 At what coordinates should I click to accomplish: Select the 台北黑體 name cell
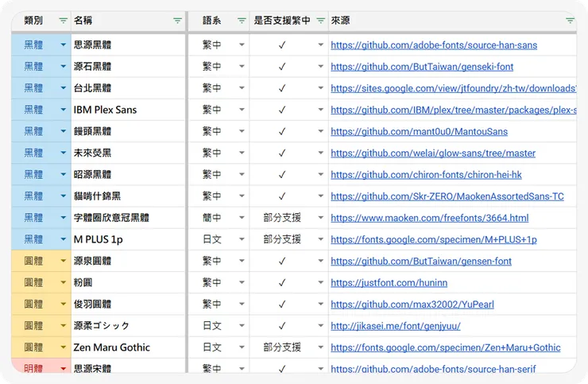128,88
